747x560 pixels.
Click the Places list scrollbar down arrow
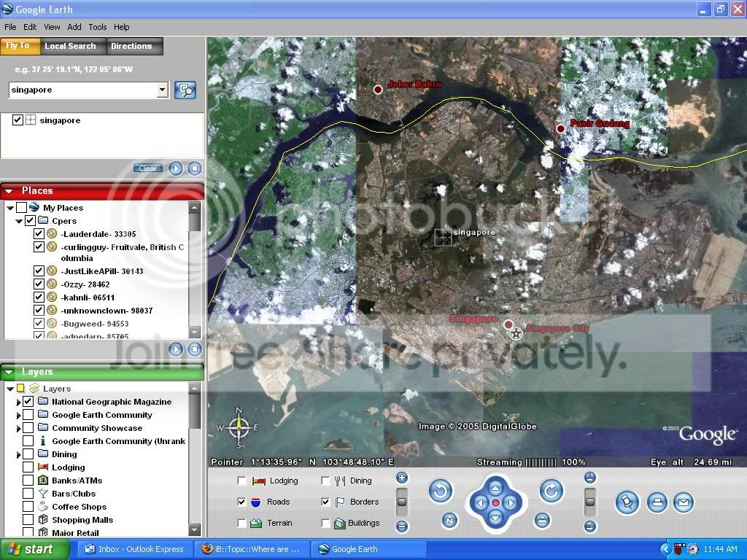point(194,332)
